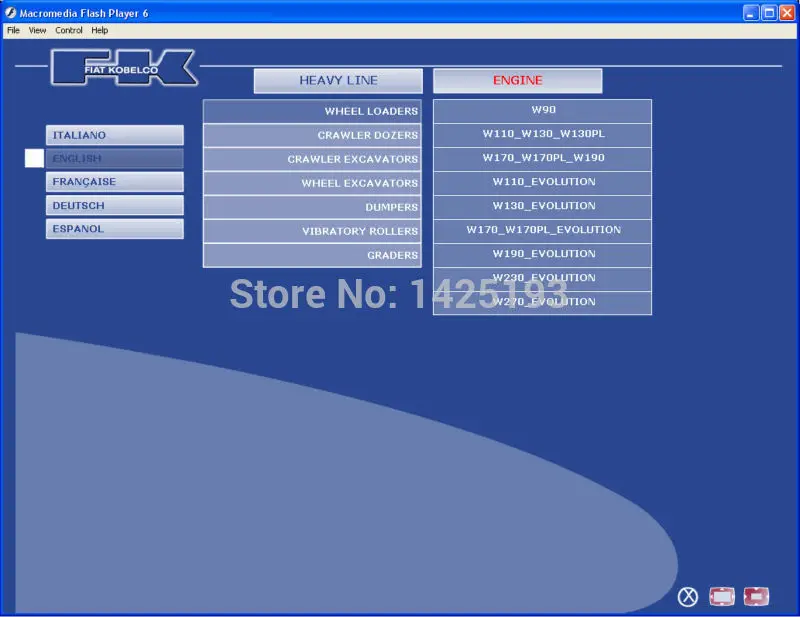Open the W90 model entry
This screenshot has width=800, height=617.
542,110
